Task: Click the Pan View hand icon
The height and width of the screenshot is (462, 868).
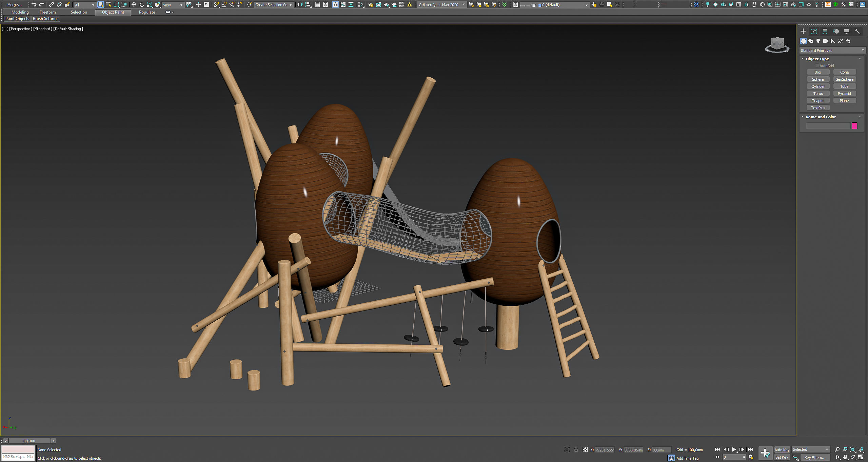Action: (845, 457)
